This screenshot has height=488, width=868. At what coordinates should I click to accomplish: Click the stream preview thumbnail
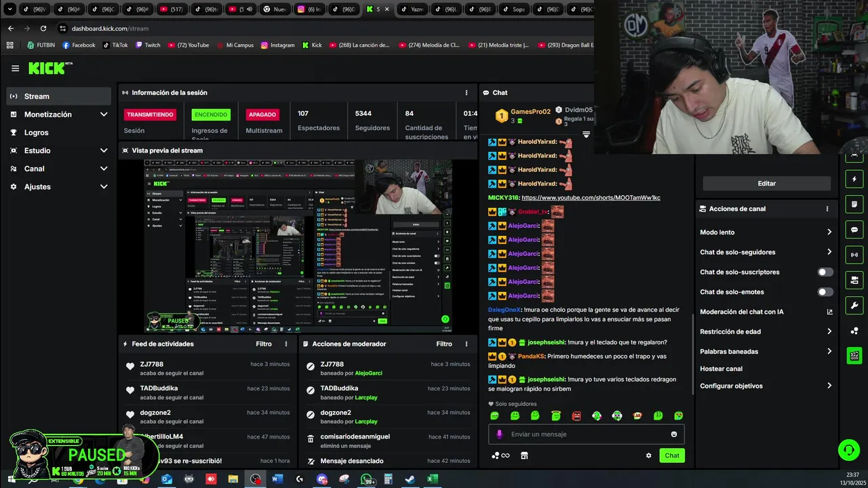(298, 246)
